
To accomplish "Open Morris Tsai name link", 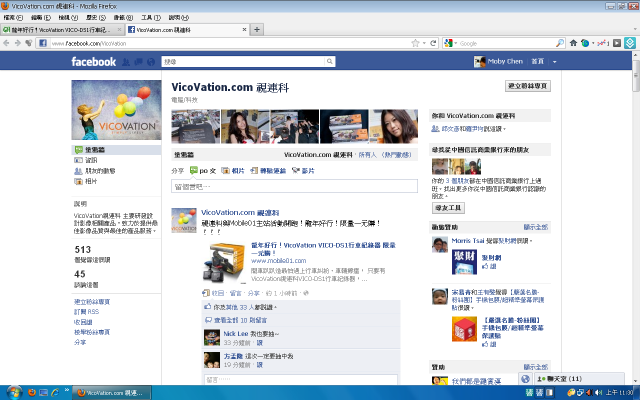I will tap(468, 241).
